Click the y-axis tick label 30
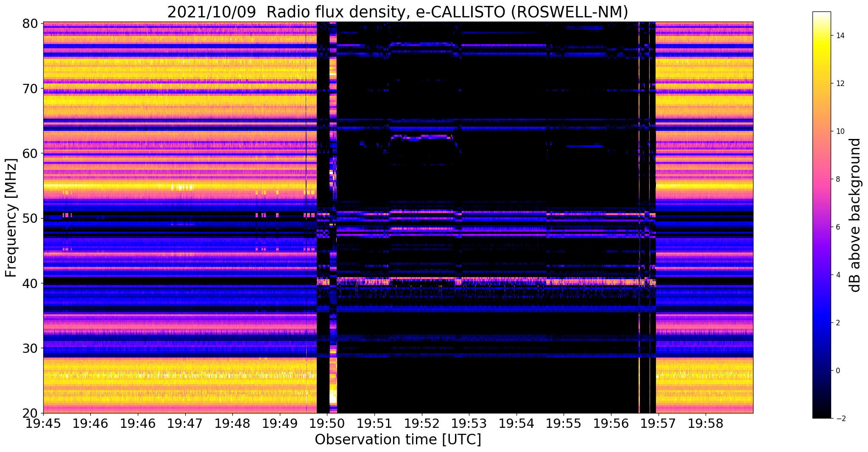The width and height of the screenshot is (868, 452). tap(30, 348)
